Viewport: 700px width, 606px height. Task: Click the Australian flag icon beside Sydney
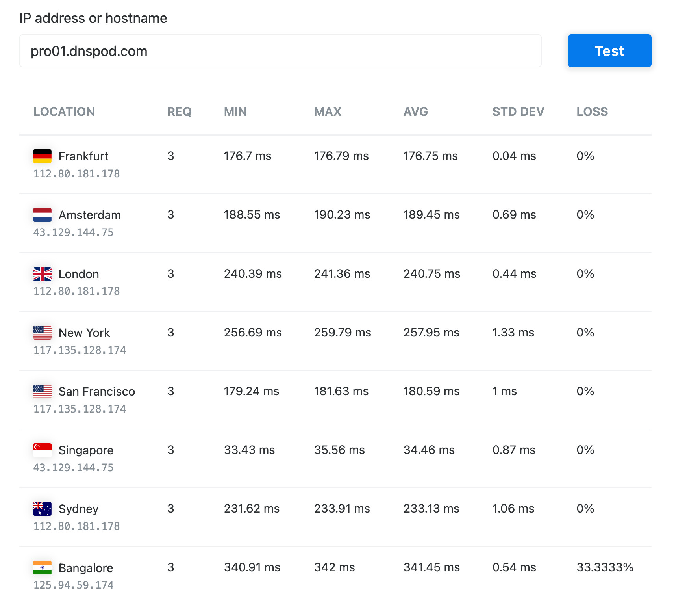tap(42, 509)
